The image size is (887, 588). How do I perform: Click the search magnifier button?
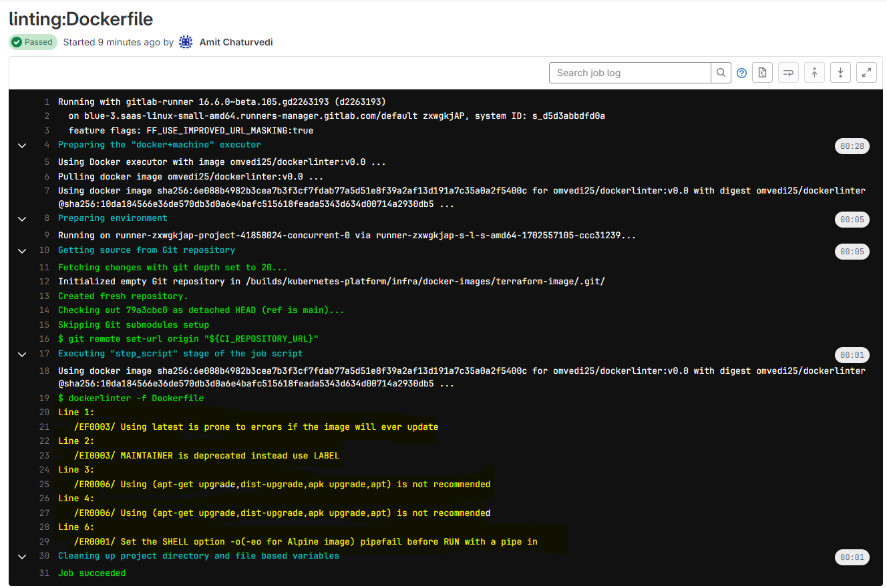pos(721,73)
